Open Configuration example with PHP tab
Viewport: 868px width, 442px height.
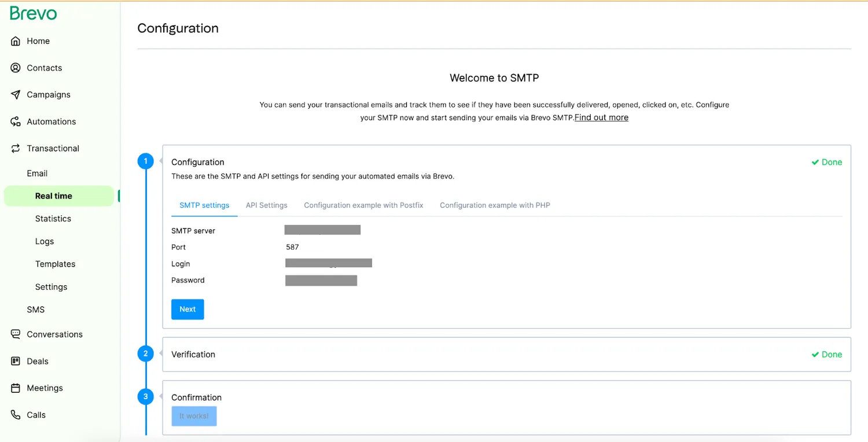(x=495, y=205)
